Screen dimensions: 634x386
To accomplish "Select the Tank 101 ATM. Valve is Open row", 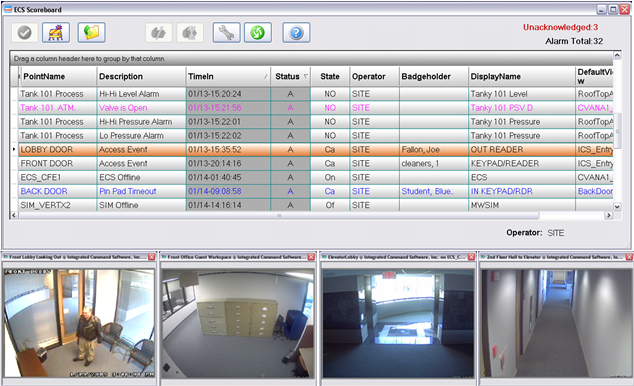I will click(x=315, y=108).
